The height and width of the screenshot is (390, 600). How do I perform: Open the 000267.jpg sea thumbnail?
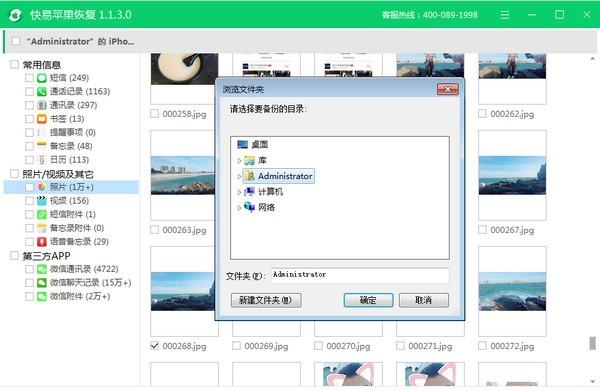[x=512, y=175]
